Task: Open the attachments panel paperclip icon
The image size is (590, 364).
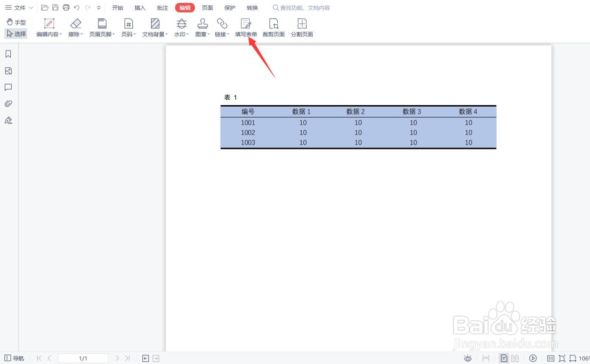Action: click(8, 104)
